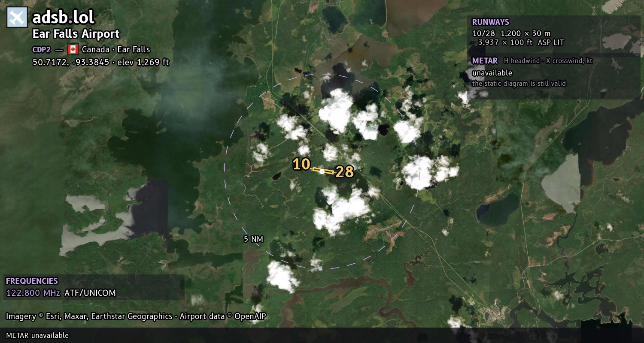Screen dimensions: 644x343
Task: Click the yellow runway strip
Action: point(323,171)
